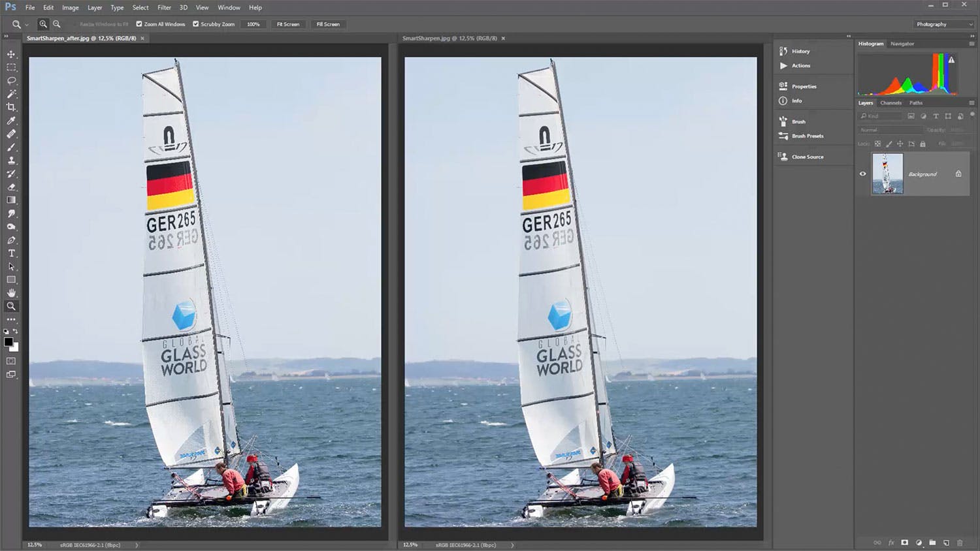Open the Window menu
This screenshot has height=551, width=980.
[229, 8]
